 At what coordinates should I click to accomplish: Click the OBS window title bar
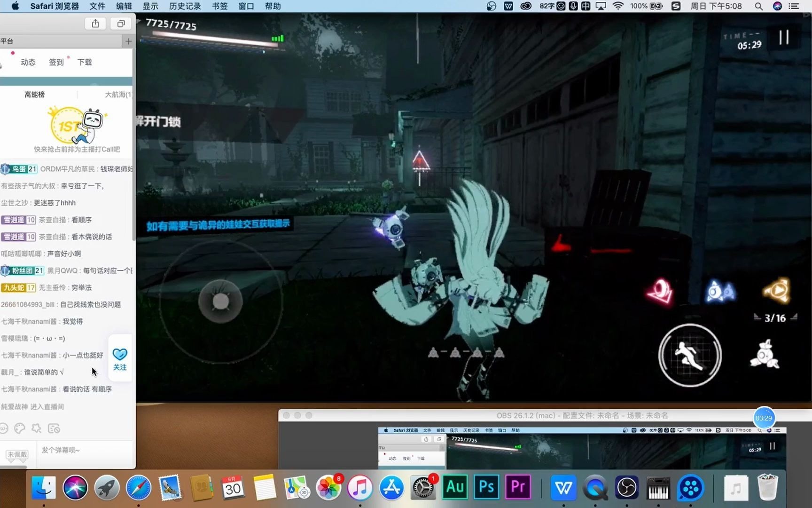point(545,415)
